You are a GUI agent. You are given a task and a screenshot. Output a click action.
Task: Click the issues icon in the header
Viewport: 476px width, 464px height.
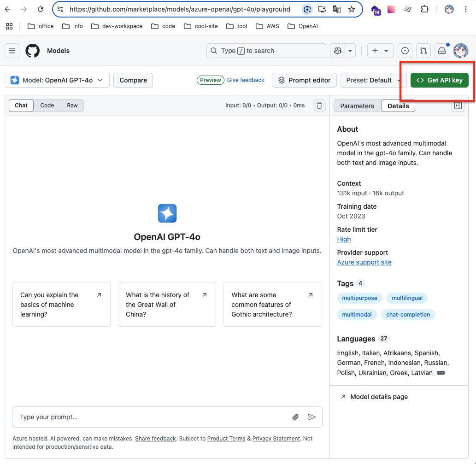(x=405, y=51)
